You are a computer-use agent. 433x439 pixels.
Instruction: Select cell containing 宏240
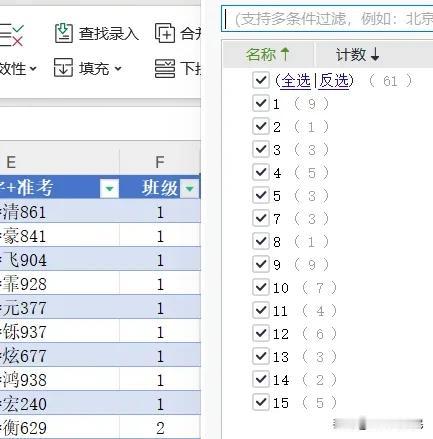(60, 404)
